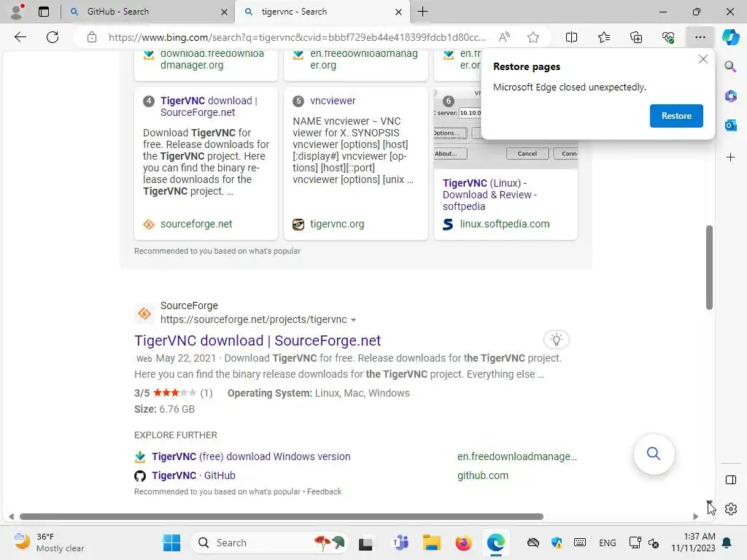Image resolution: width=747 pixels, height=560 pixels.
Task: Open Microsoft 365 sidebar icon
Action: pos(730,96)
